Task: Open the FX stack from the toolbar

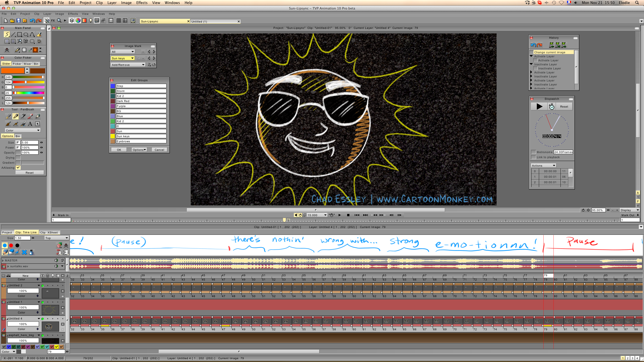Action: (x=53, y=20)
